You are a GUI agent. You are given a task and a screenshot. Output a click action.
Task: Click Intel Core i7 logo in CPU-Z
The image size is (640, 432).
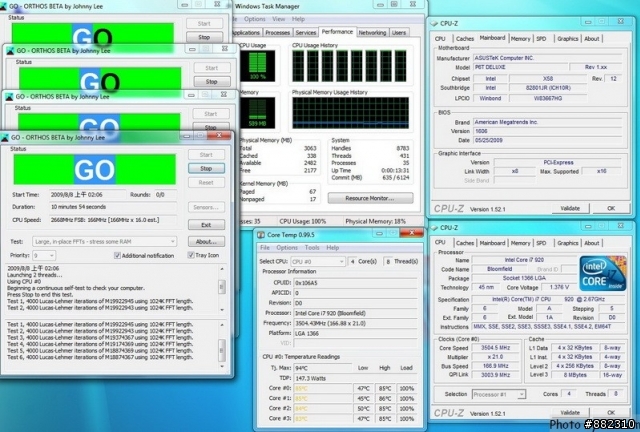pyautogui.click(x=603, y=273)
